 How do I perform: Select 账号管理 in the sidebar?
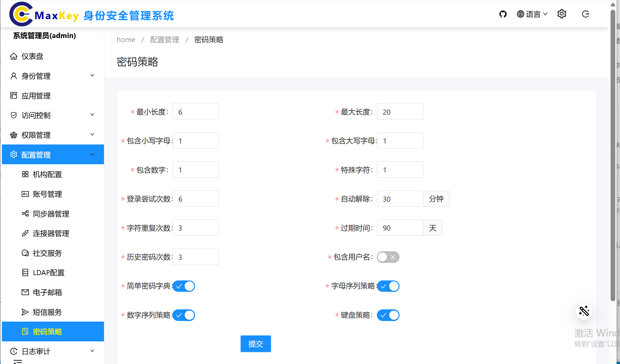pos(47,194)
